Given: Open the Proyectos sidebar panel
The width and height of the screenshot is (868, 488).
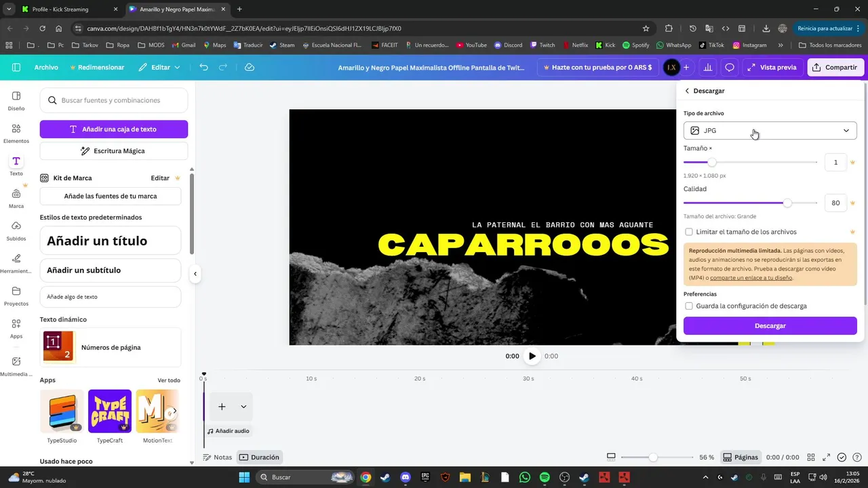Looking at the screenshot, I should pyautogui.click(x=16, y=296).
